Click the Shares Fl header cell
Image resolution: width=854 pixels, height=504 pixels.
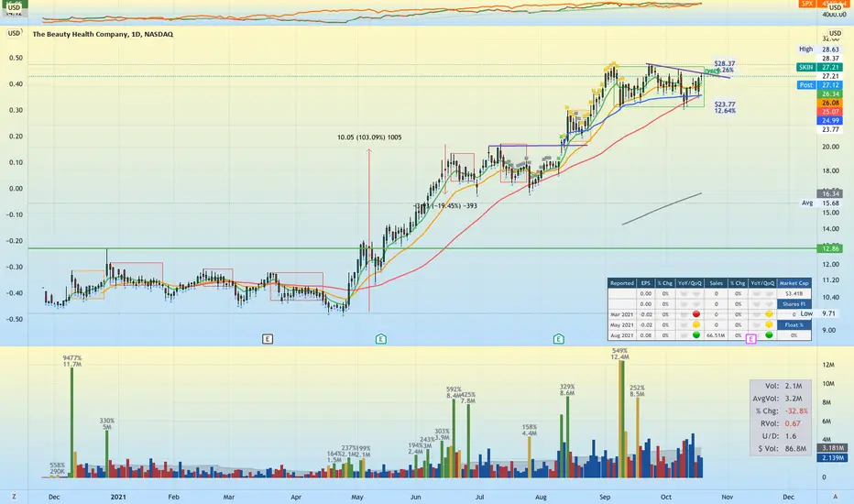click(794, 304)
